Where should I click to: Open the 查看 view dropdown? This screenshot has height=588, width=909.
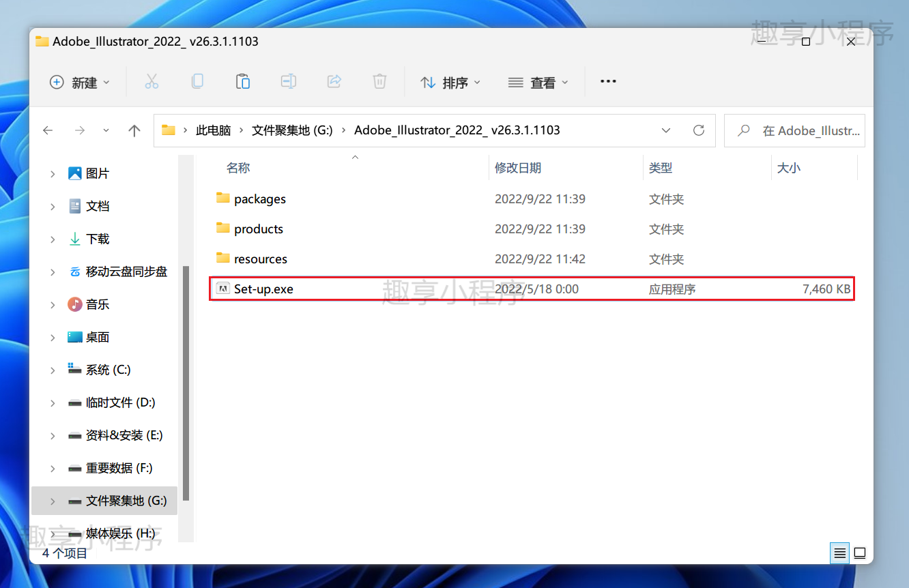538,82
